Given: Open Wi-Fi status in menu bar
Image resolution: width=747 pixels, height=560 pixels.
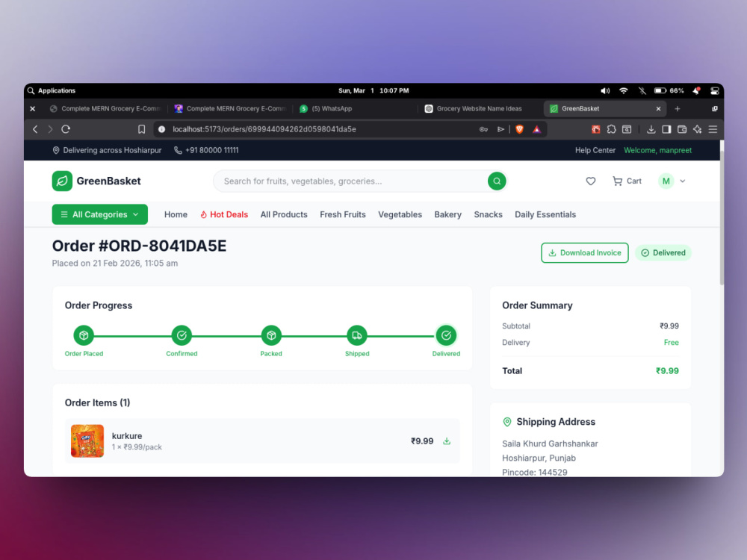Looking at the screenshot, I should point(623,90).
